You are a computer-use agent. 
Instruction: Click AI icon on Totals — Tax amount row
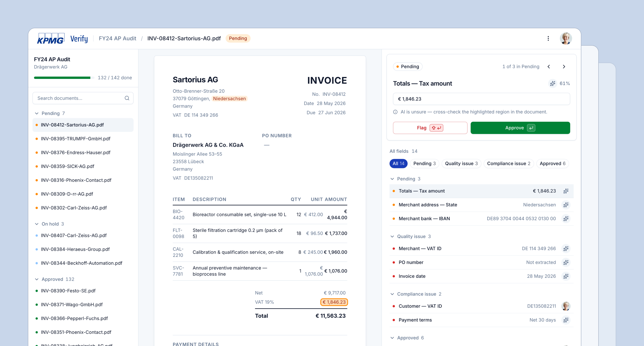(x=566, y=191)
